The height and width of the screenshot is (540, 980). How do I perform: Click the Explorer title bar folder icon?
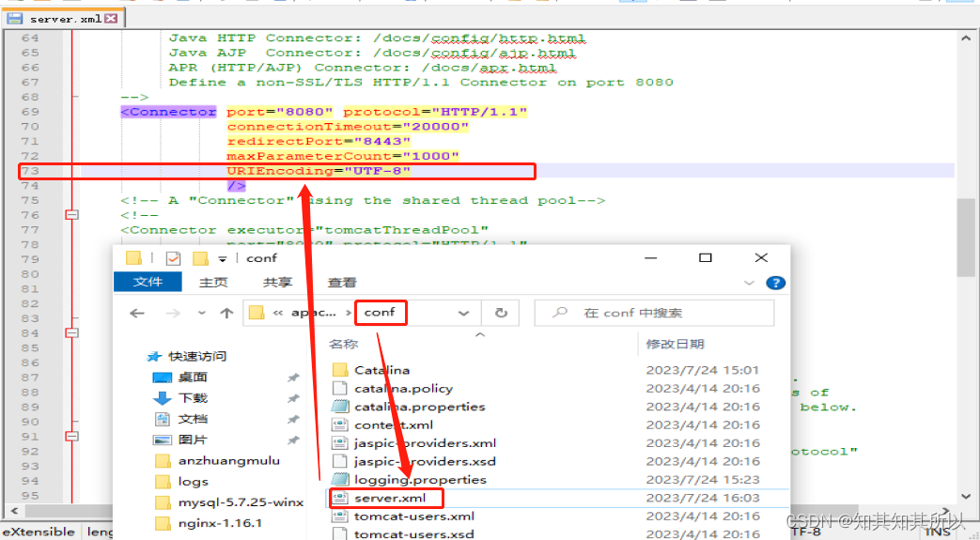pyautogui.click(x=133, y=257)
